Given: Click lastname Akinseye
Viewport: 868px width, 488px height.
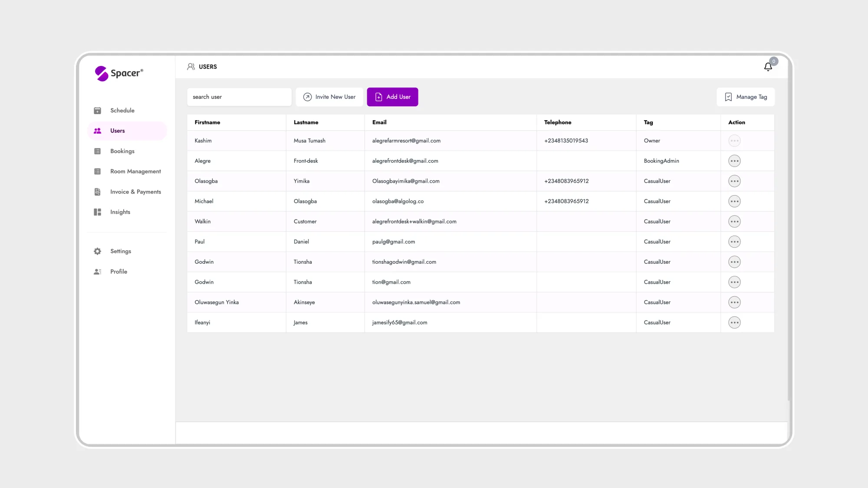Looking at the screenshot, I should 304,302.
